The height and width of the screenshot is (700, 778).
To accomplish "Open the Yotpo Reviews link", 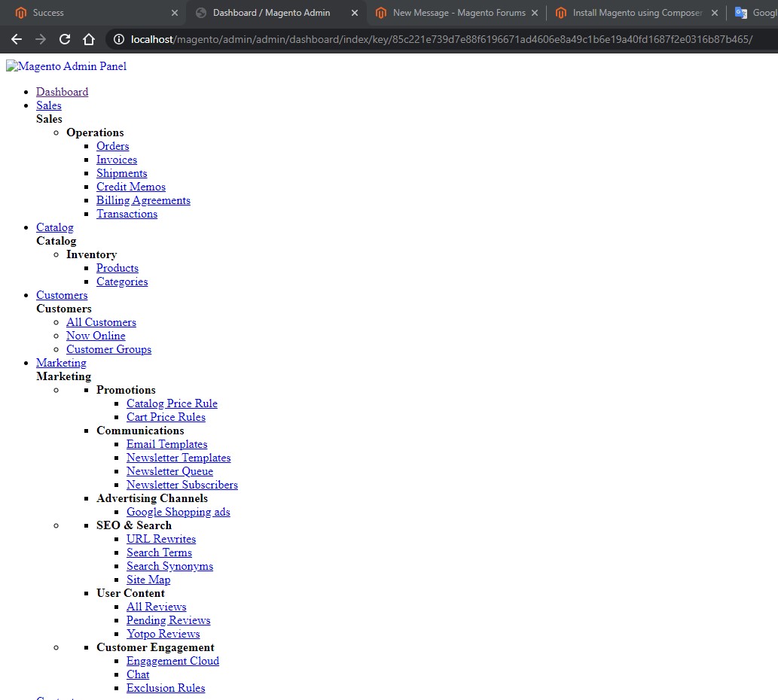I will [x=163, y=634].
